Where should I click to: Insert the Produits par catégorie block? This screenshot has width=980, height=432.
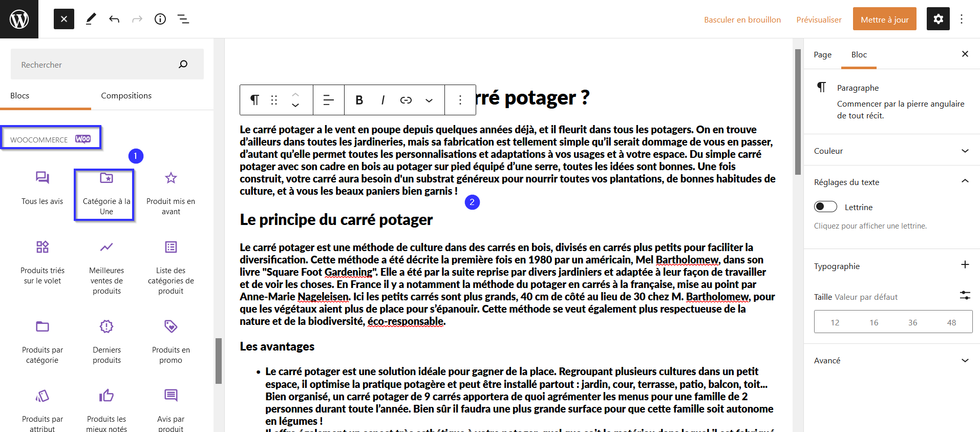[42, 342]
